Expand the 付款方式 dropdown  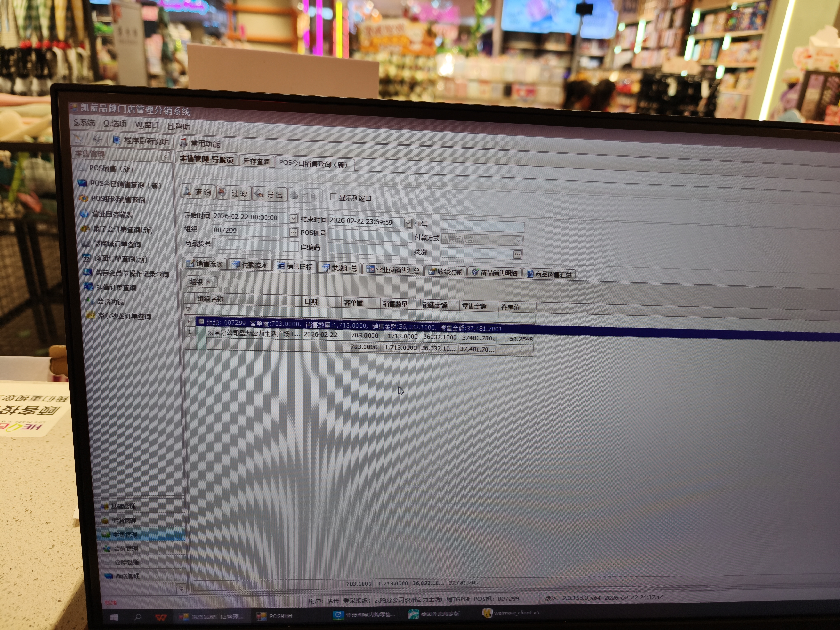point(518,241)
